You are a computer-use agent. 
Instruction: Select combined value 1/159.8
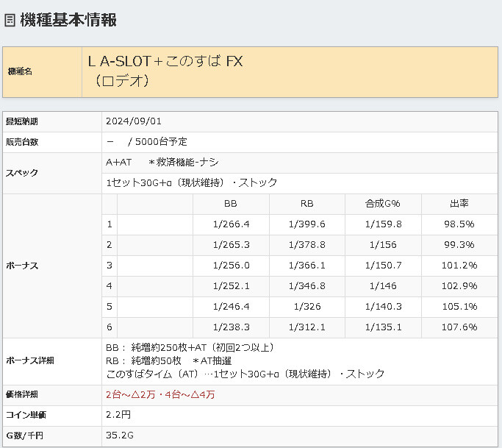pyautogui.click(x=383, y=224)
